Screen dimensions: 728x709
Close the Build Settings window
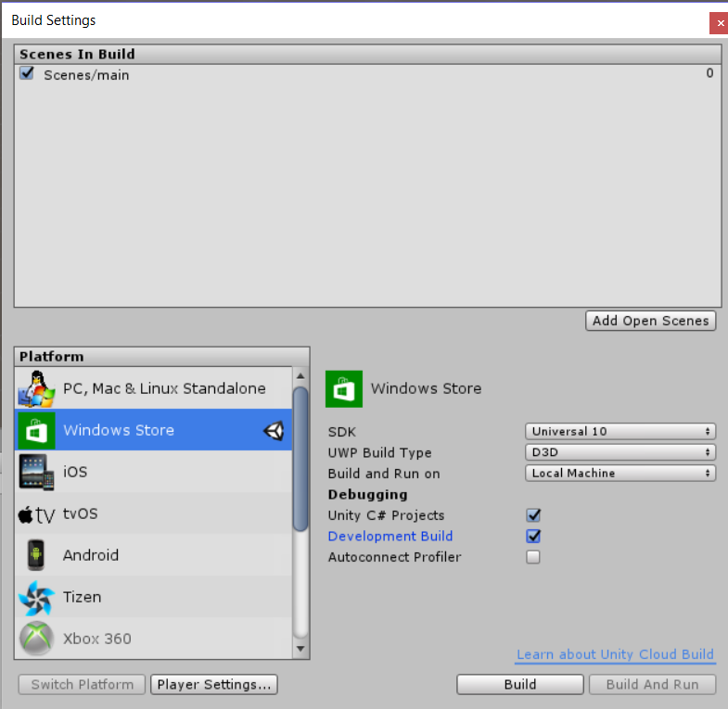(x=719, y=23)
